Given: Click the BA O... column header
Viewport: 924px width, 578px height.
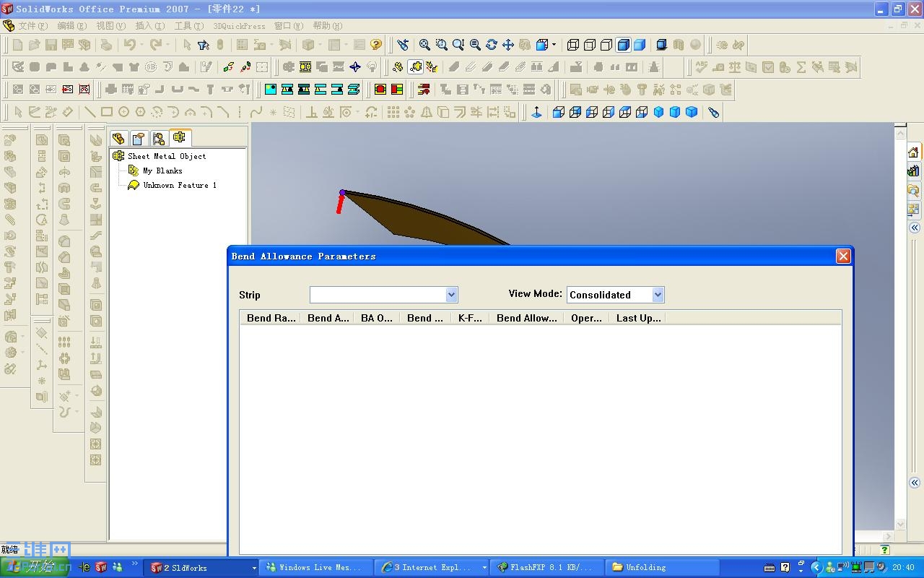Looking at the screenshot, I should (x=377, y=318).
